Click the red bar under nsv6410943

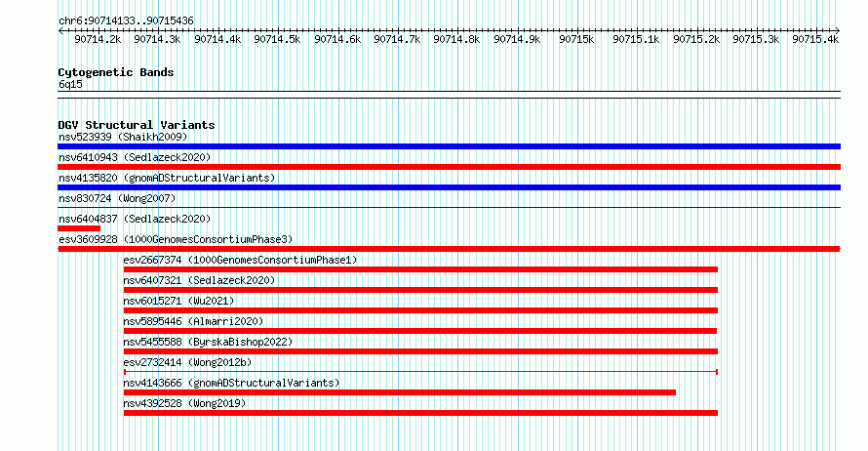(x=449, y=167)
